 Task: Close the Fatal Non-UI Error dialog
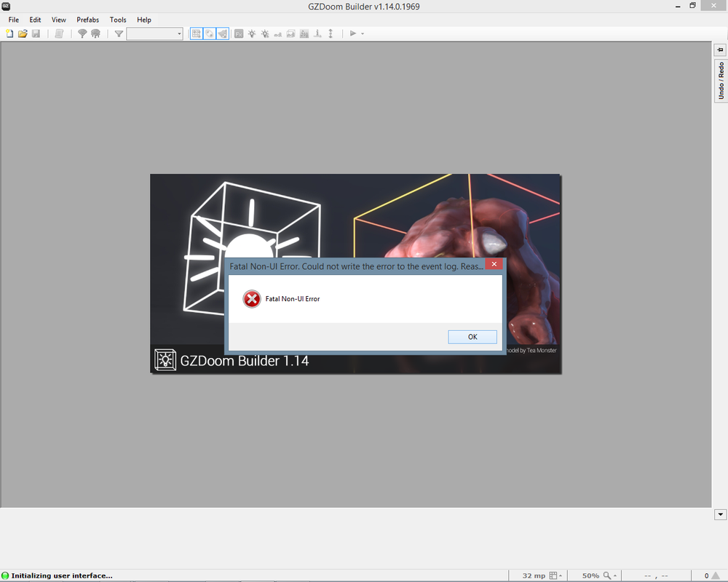pos(494,264)
